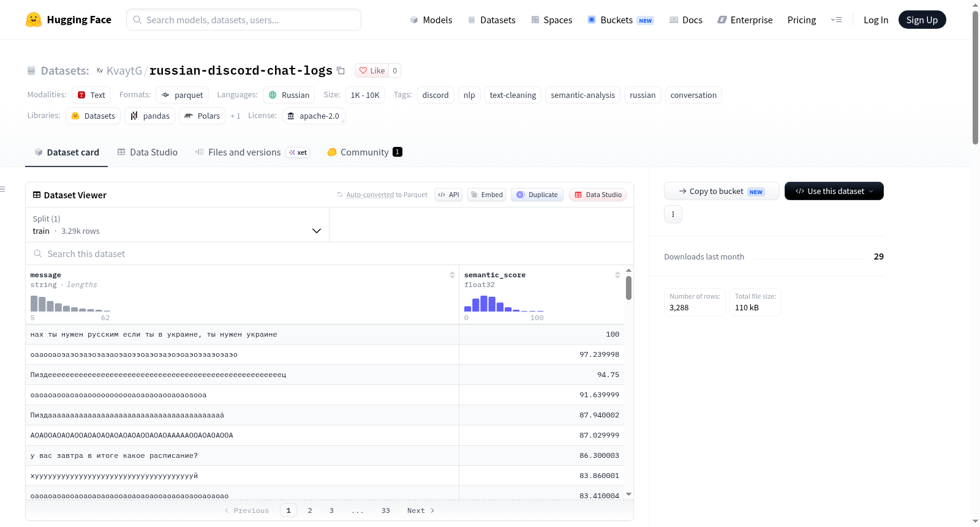The image size is (980, 527).
Task: Expand the Use this dataset dropdown
Action: coord(834,191)
